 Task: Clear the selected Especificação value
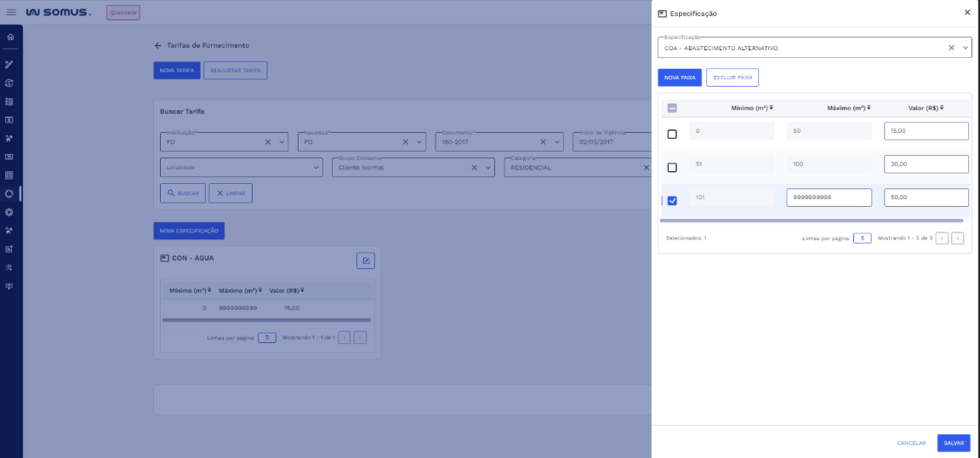click(951, 49)
